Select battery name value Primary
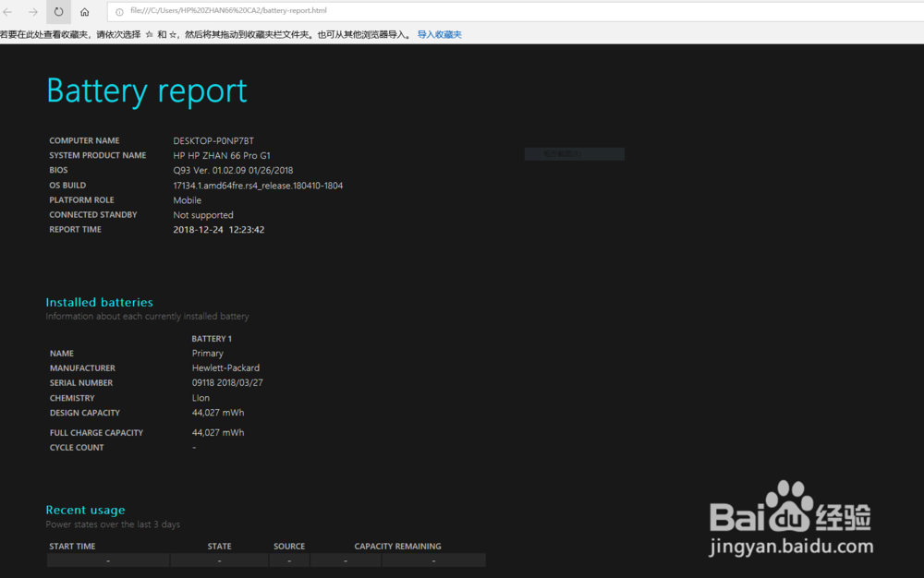This screenshot has height=578, width=924. click(207, 353)
